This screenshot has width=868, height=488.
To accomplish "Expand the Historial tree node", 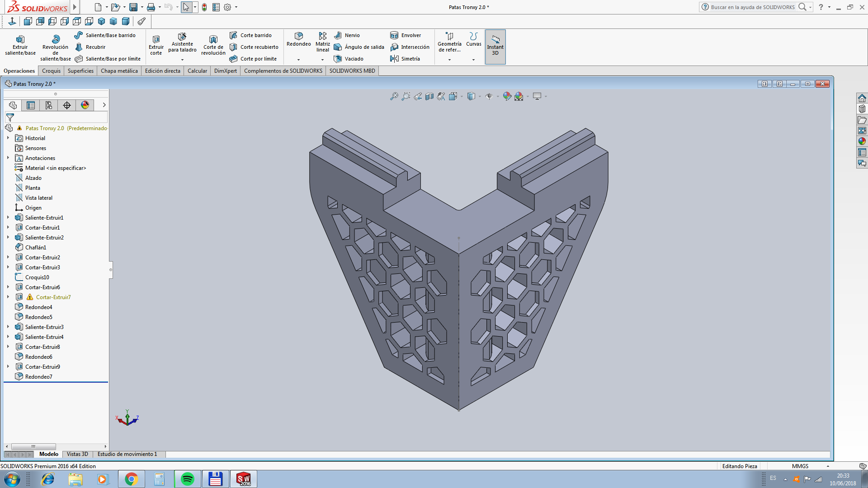I will pos(8,138).
